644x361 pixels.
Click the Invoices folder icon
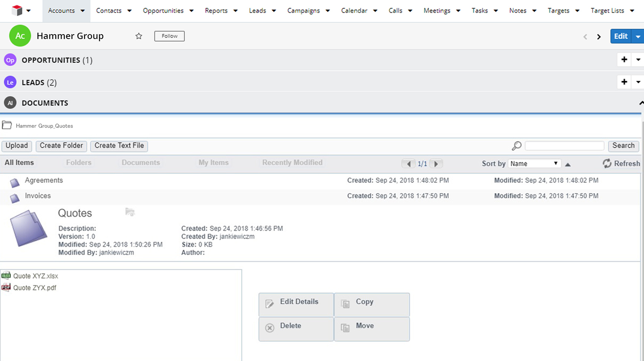[x=14, y=198]
